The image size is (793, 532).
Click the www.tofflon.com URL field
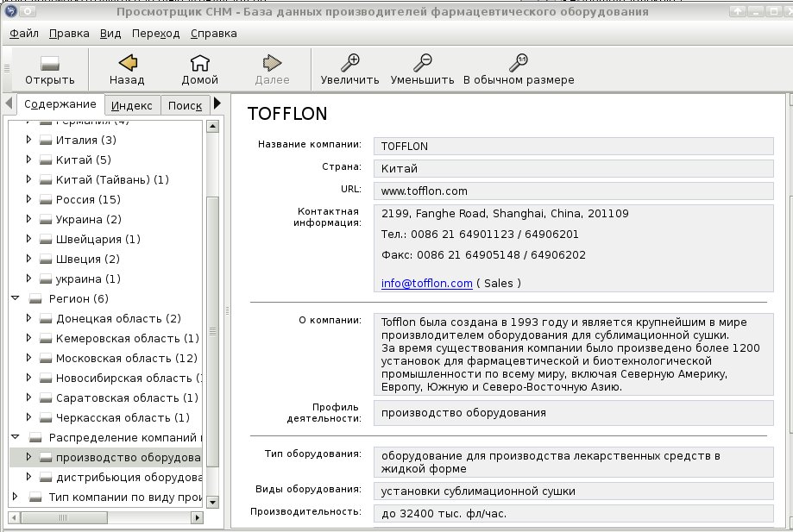click(x=574, y=191)
